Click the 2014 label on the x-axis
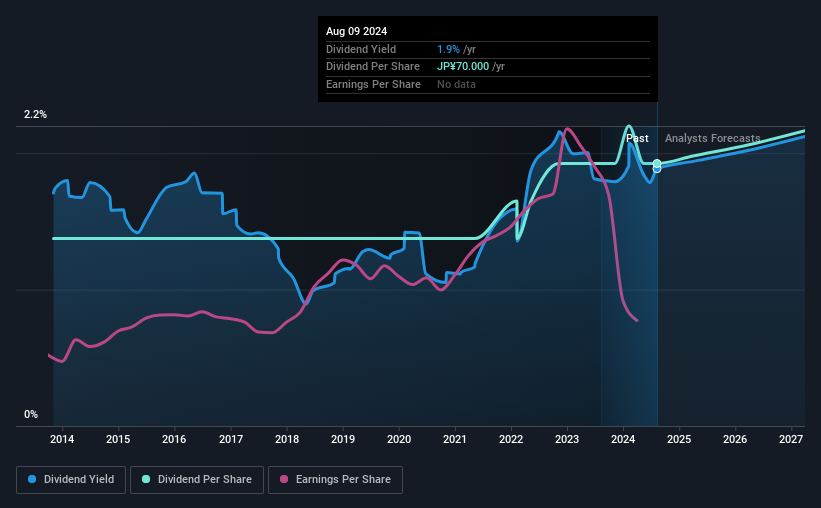Viewport: 821px width, 508px height. click(x=62, y=439)
